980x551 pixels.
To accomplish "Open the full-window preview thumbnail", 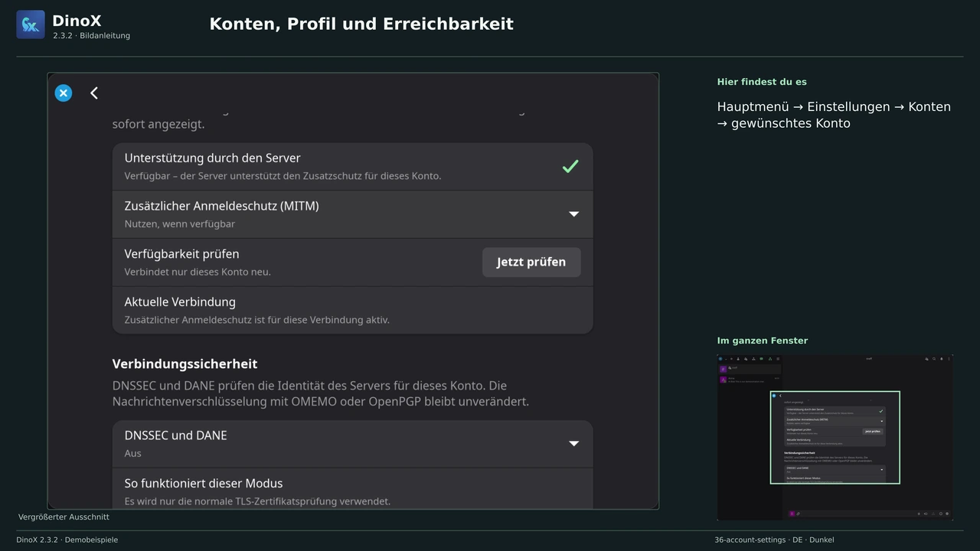I will (835, 437).
